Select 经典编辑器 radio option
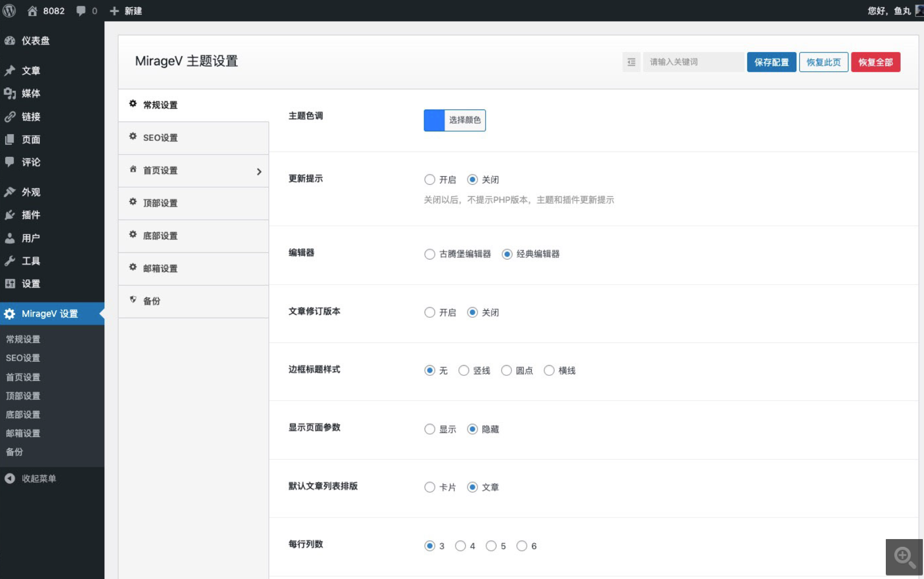The width and height of the screenshot is (924, 579). click(507, 254)
